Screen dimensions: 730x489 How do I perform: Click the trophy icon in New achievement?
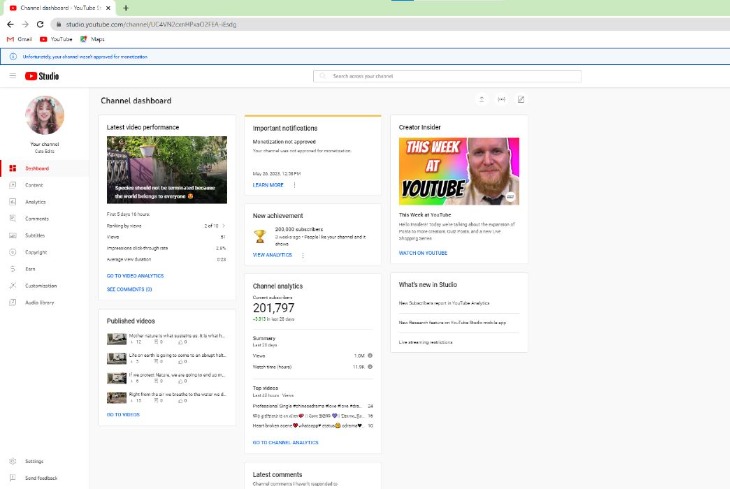[x=260, y=236]
